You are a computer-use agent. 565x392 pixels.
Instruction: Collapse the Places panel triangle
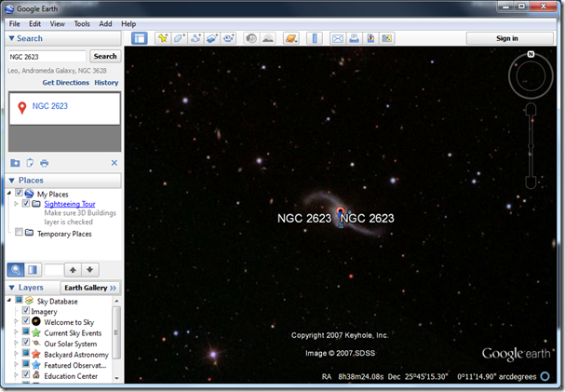coord(11,180)
